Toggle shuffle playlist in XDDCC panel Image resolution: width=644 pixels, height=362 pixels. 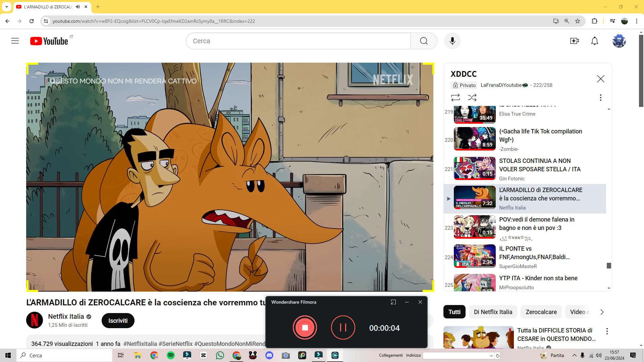[472, 98]
